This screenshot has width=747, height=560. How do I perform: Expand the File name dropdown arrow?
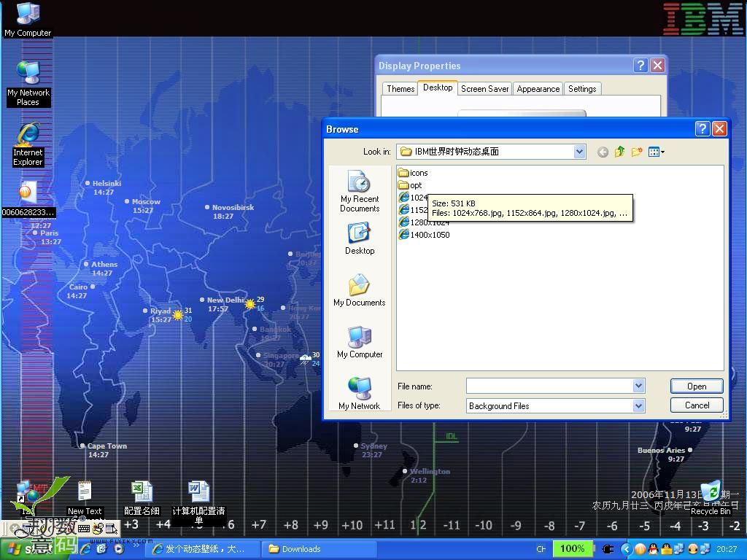(638, 386)
